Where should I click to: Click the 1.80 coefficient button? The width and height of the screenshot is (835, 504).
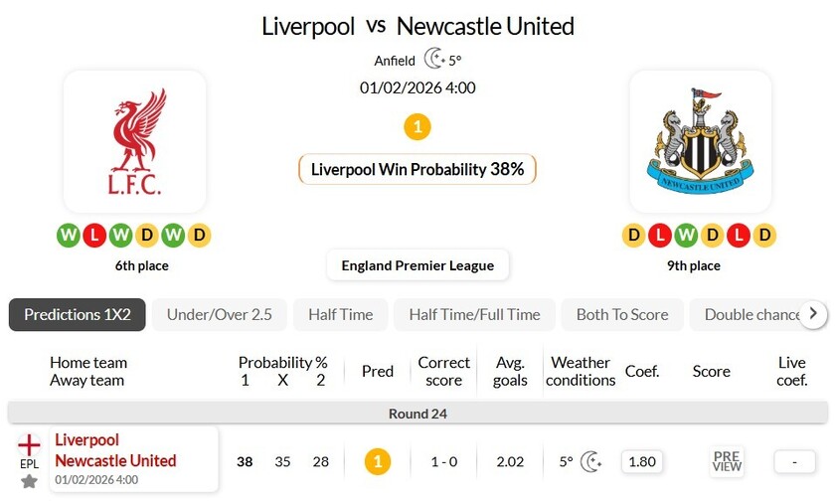642,461
